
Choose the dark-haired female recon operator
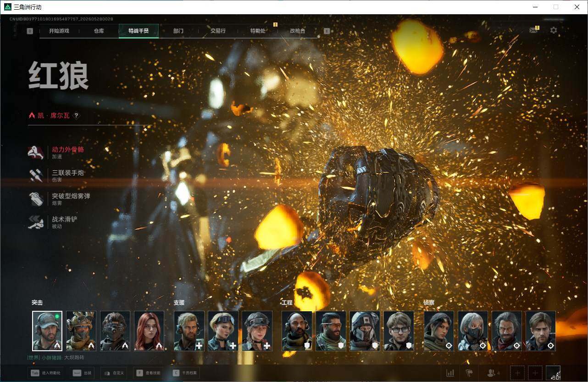[439, 331]
